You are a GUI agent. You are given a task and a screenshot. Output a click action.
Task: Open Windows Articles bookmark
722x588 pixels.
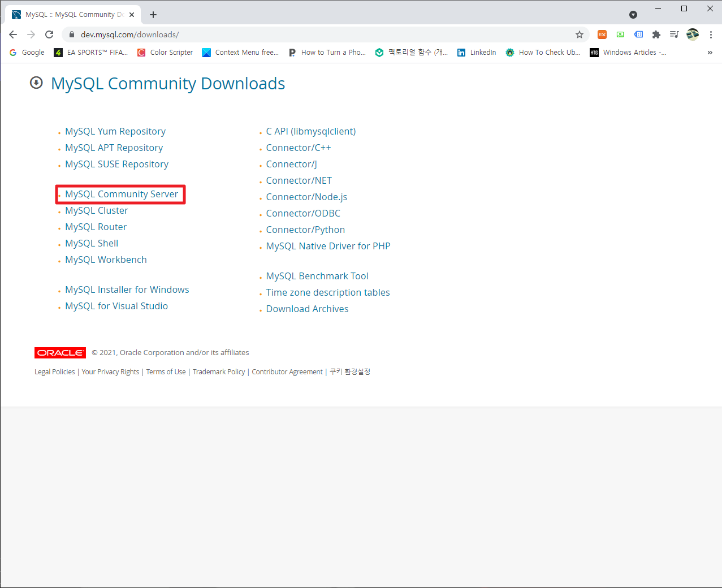[x=628, y=53]
